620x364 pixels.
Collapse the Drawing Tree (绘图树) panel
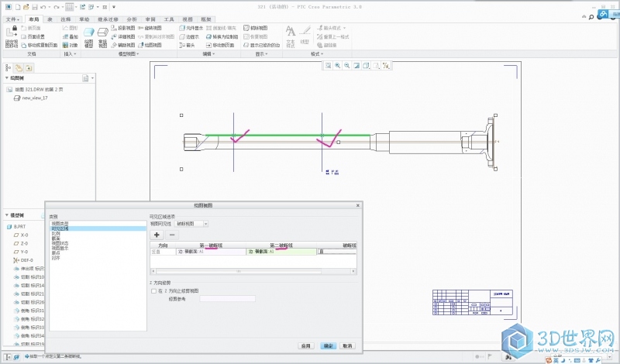7,78
